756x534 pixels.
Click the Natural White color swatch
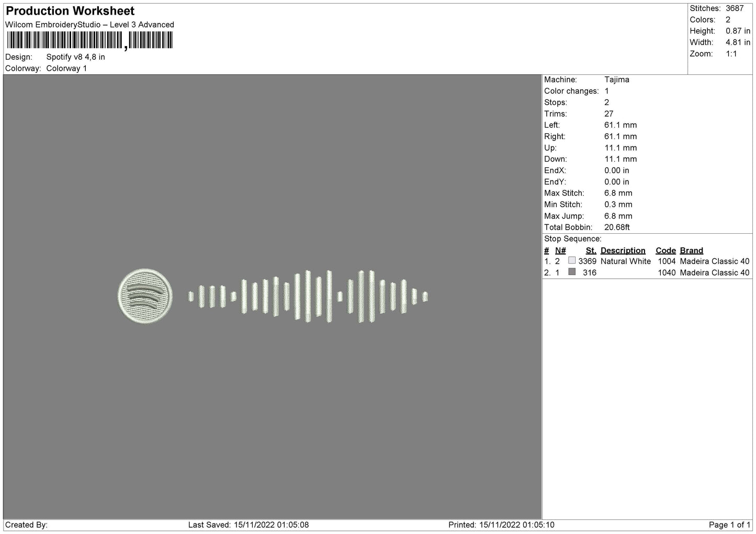pos(572,260)
